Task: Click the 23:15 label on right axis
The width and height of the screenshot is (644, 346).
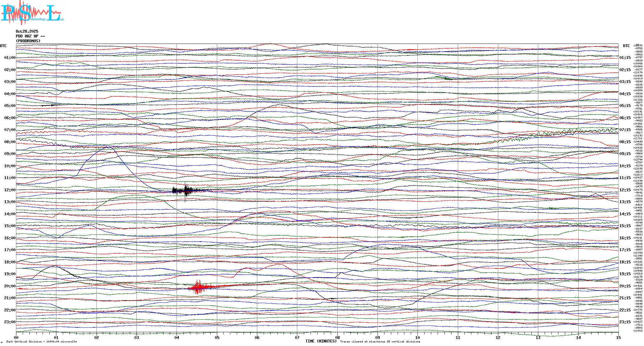Action: [625, 322]
